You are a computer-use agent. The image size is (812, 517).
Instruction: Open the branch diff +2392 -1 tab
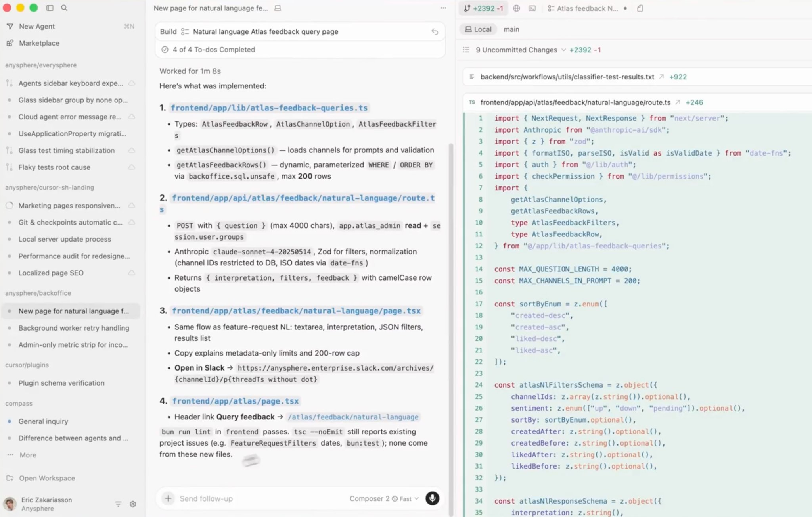(484, 8)
